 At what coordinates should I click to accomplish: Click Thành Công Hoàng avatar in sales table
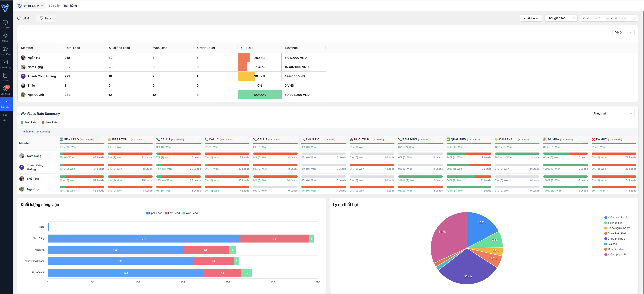tap(23, 76)
